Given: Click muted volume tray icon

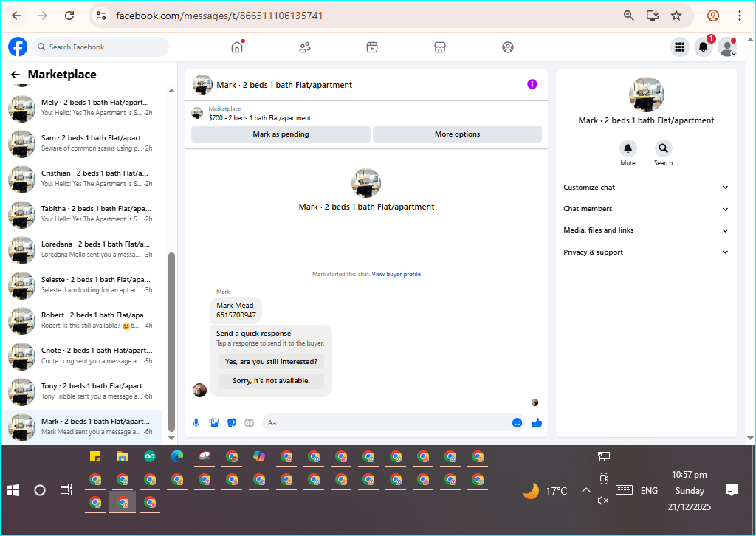Looking at the screenshot, I should [603, 501].
